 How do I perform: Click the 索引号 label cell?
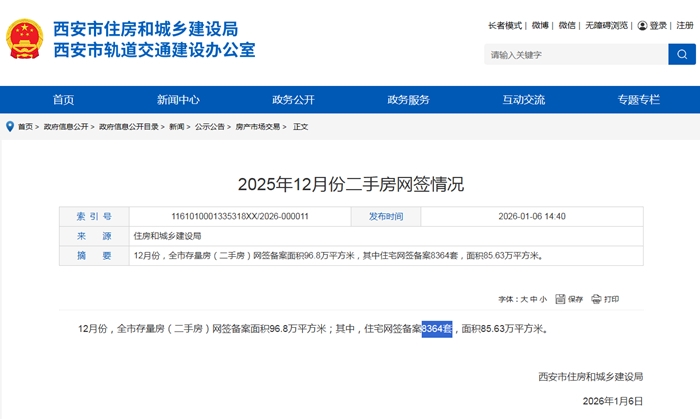(x=94, y=216)
